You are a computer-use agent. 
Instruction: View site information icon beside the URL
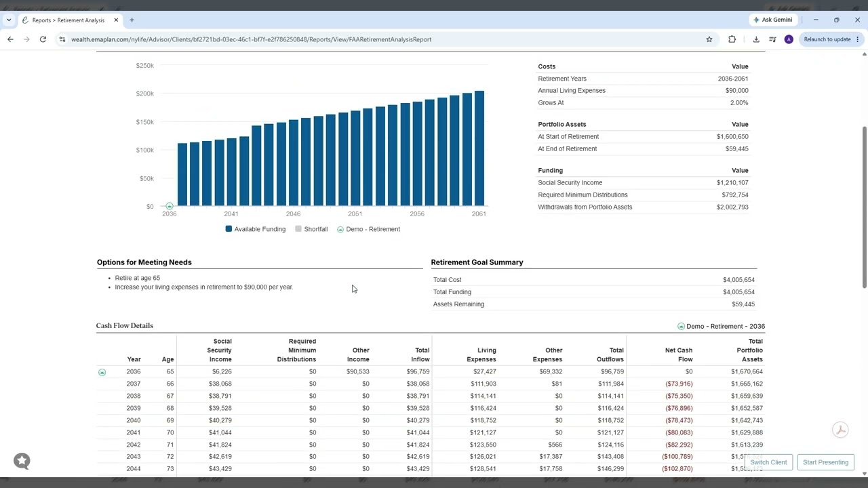[62, 39]
